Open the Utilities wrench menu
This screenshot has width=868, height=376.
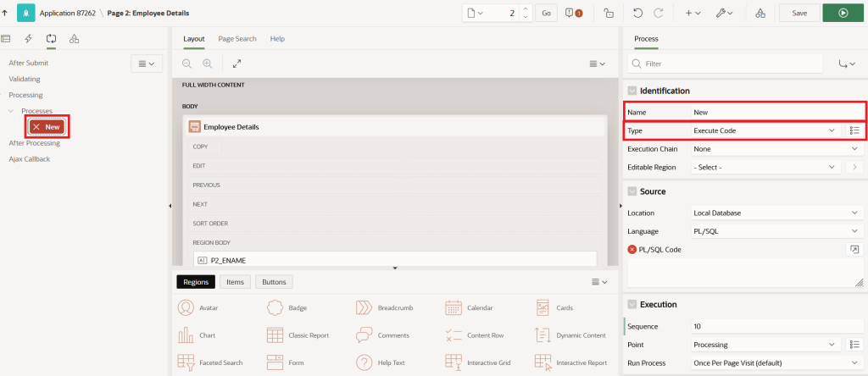724,13
